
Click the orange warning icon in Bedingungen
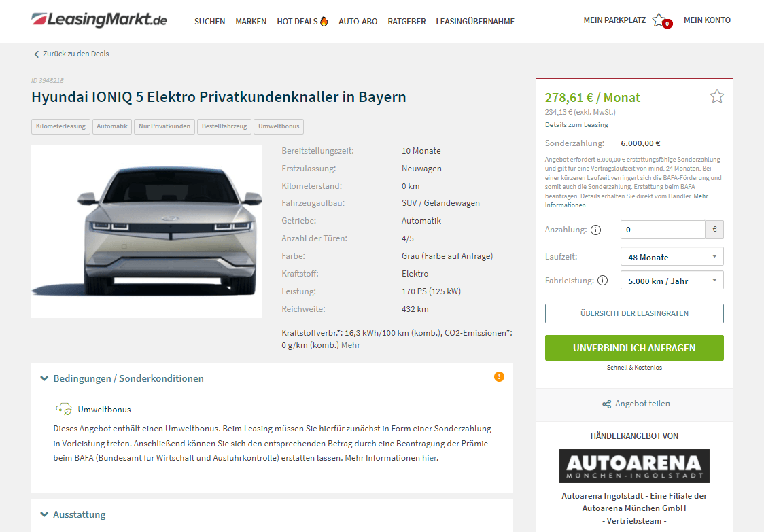pyautogui.click(x=499, y=376)
